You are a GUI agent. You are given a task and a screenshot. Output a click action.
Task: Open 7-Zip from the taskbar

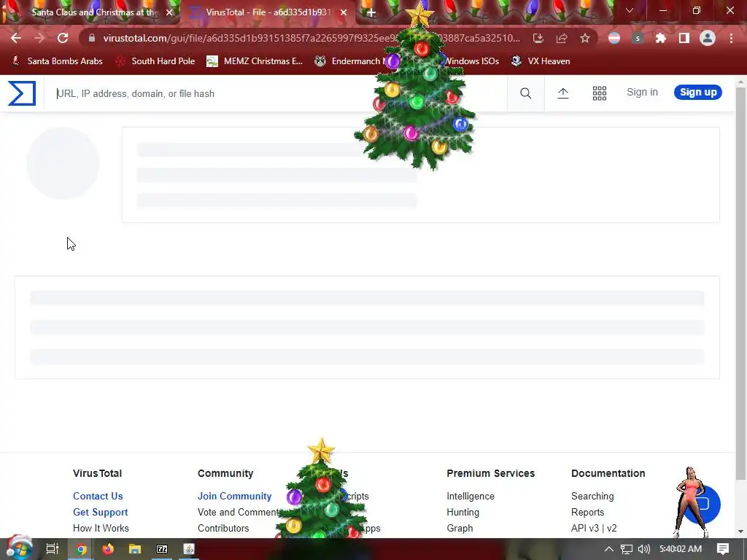coord(162,549)
